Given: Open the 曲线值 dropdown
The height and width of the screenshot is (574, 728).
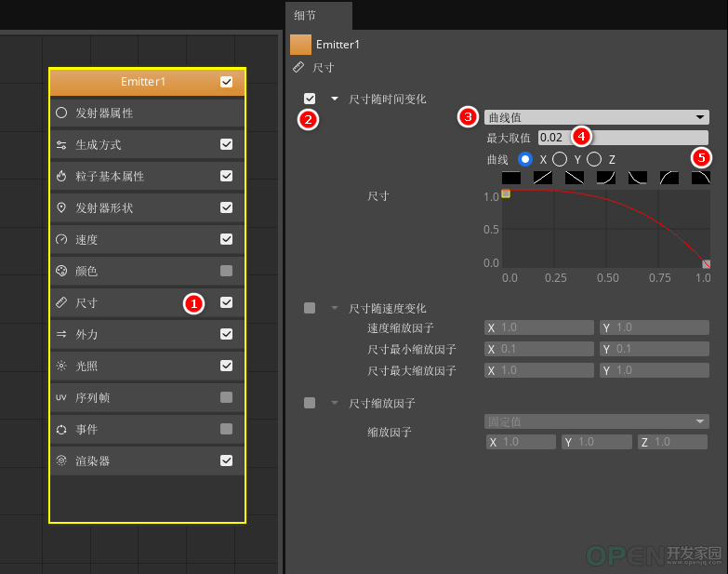Looking at the screenshot, I should pos(597,117).
